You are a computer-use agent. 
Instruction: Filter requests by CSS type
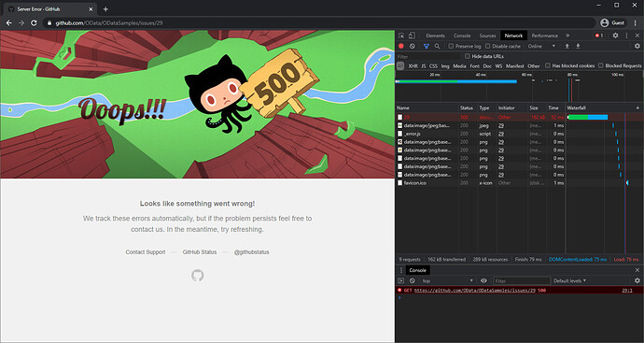433,65
